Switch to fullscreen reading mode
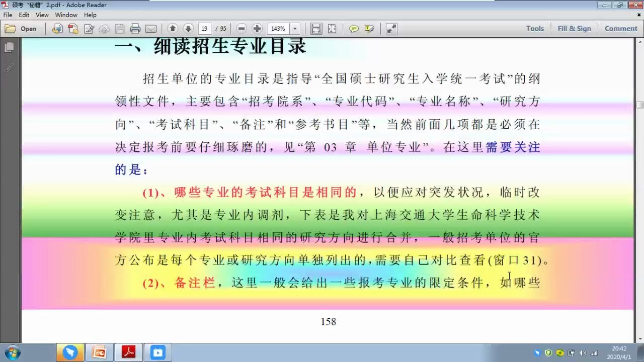This screenshot has height=362, width=644. (x=391, y=29)
